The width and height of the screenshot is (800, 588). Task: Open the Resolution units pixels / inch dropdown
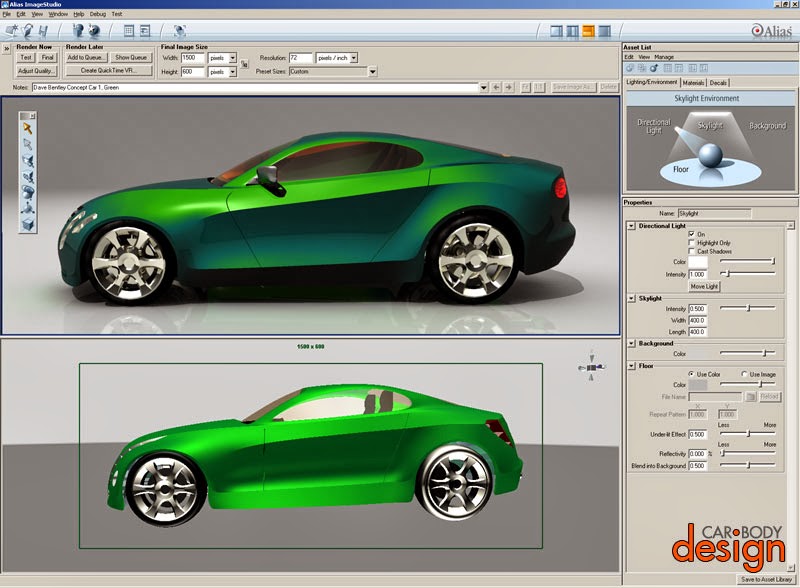click(354, 58)
